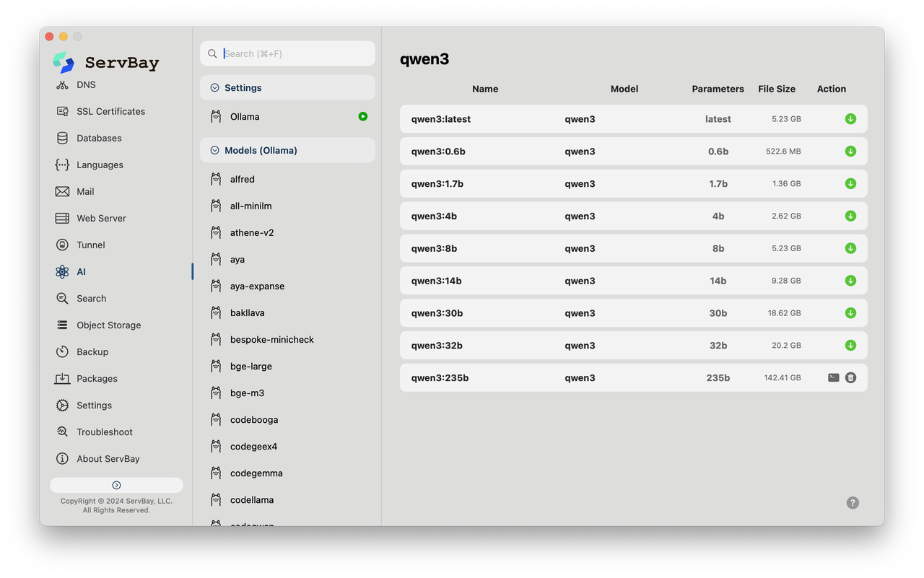This screenshot has width=924, height=578.
Task: Focus the Search input field
Action: (287, 53)
